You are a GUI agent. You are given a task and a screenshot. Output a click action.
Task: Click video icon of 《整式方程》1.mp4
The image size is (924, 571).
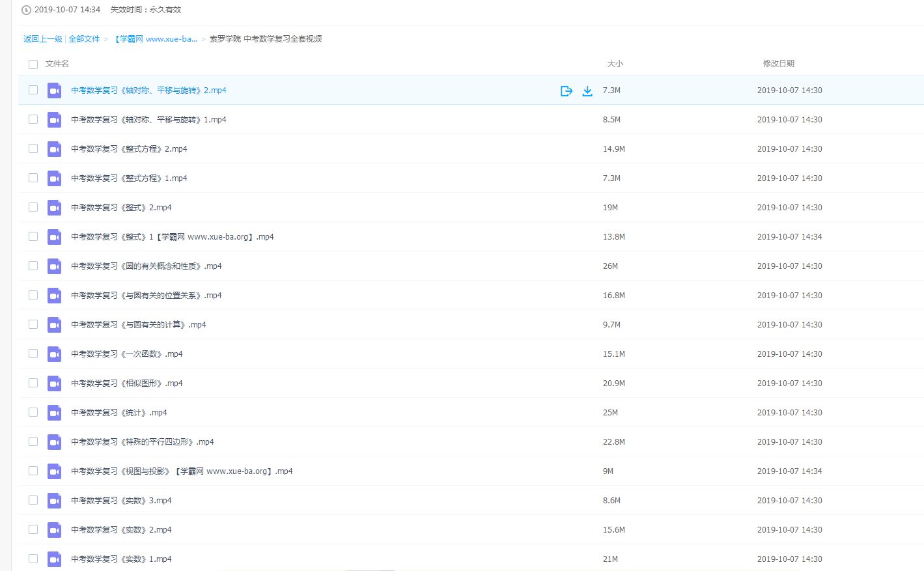pos(55,178)
